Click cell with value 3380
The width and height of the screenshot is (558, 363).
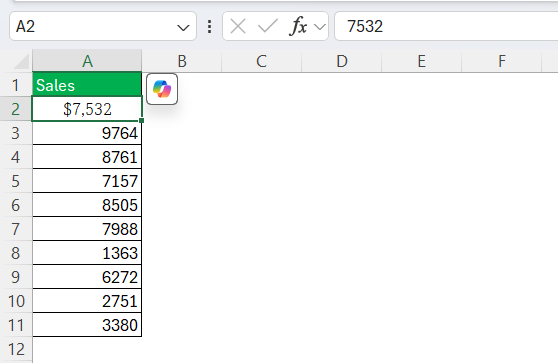[x=87, y=325]
